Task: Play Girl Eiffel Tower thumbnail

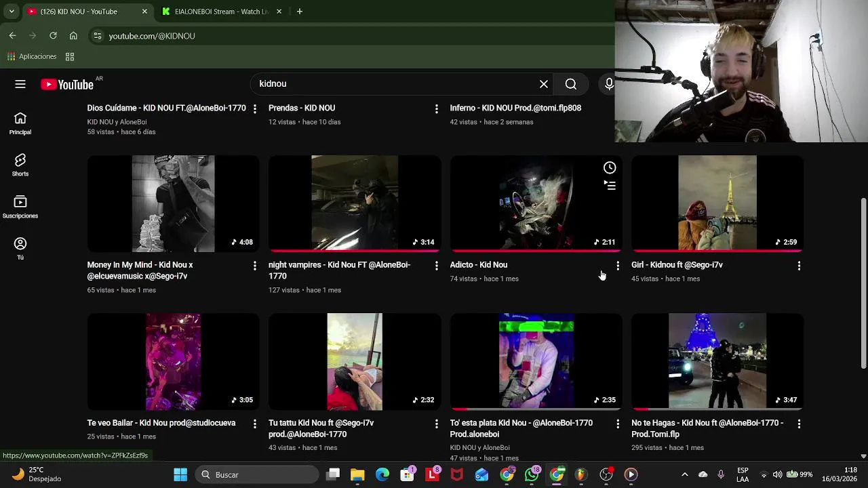Action: [x=717, y=204]
